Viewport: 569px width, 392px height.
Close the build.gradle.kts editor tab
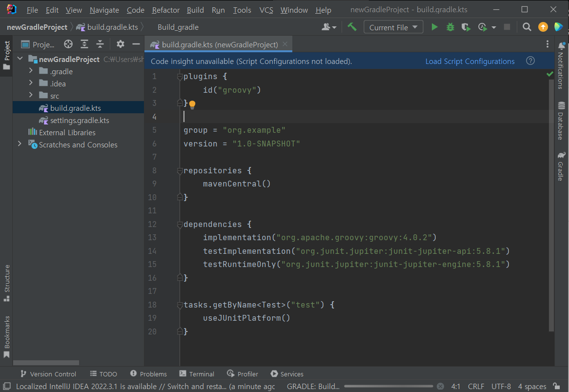[x=285, y=44]
